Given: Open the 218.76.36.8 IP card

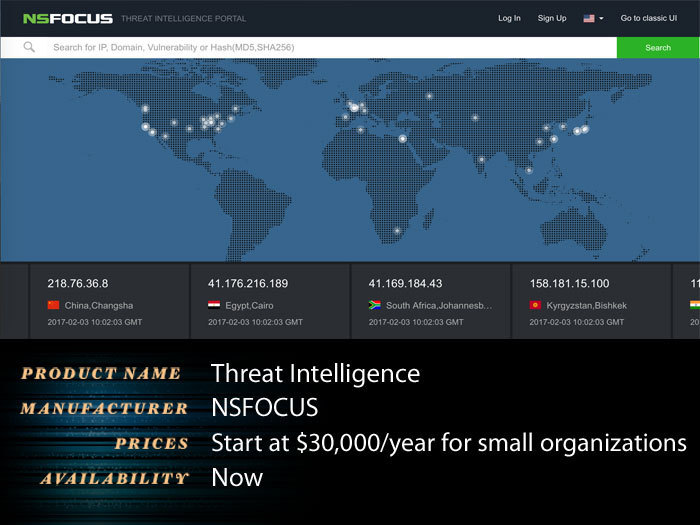Looking at the screenshot, I should [x=109, y=301].
